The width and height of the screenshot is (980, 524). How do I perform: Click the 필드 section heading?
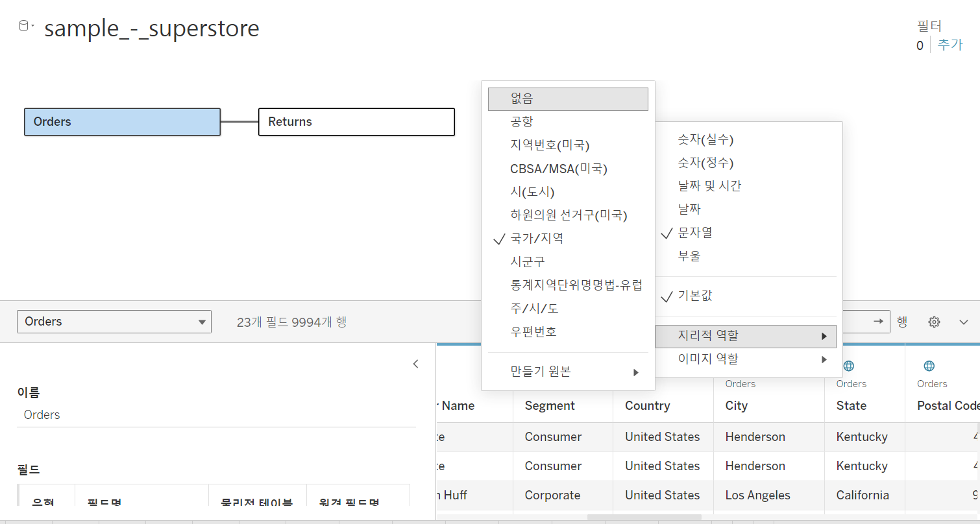[29, 470]
